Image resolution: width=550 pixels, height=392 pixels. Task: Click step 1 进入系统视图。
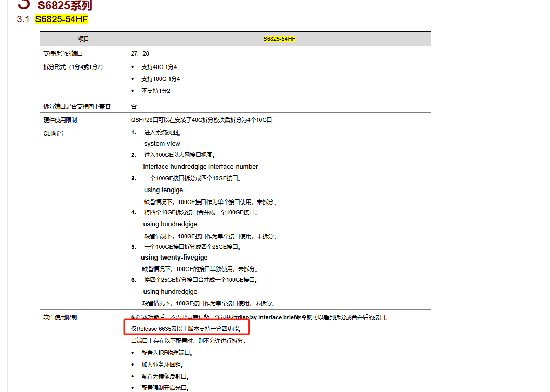coord(162,132)
